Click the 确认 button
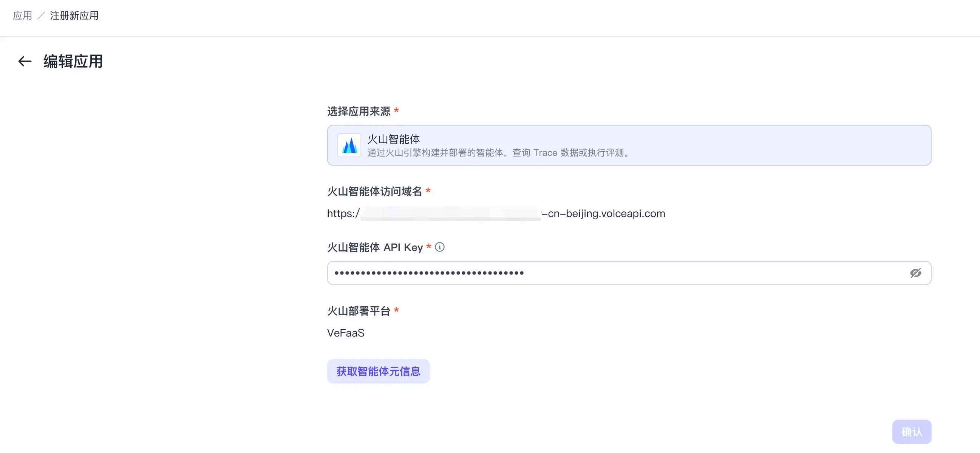This screenshot has height=453, width=980. (x=912, y=432)
